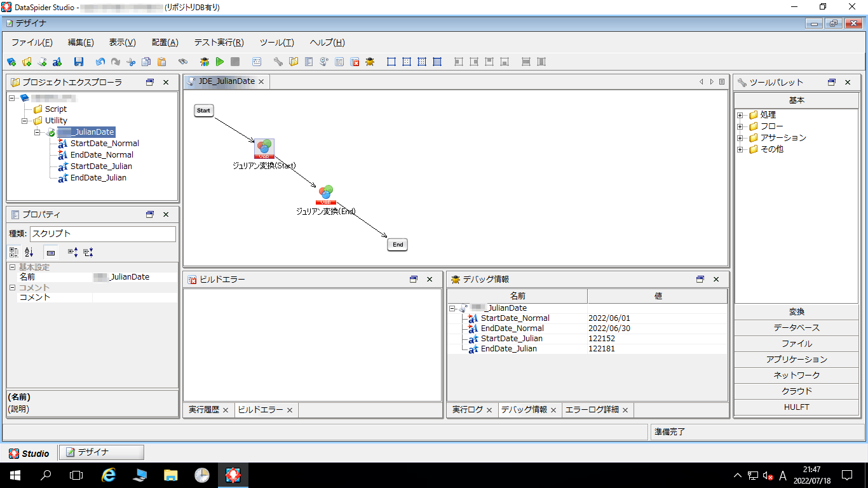
Task: Click the gray stop execution icon
Action: pos(235,62)
